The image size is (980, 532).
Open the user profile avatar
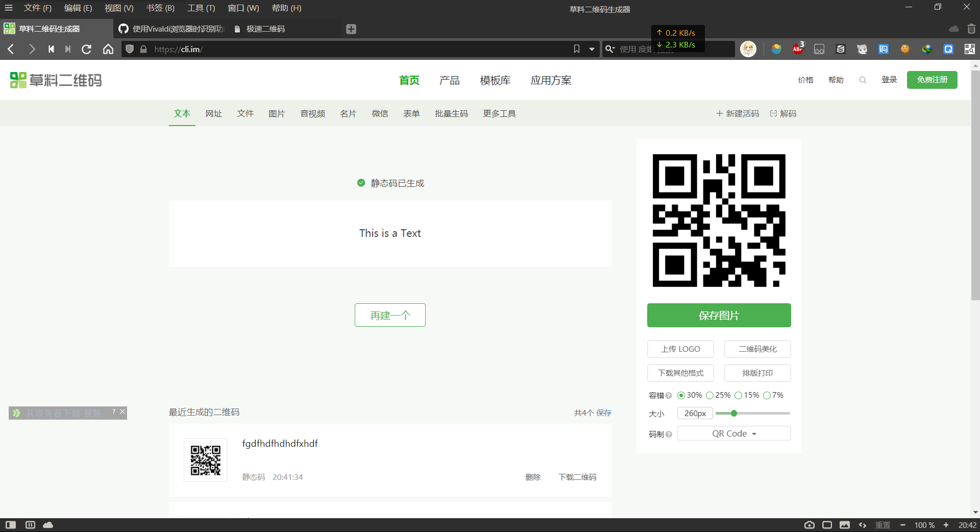click(x=748, y=49)
